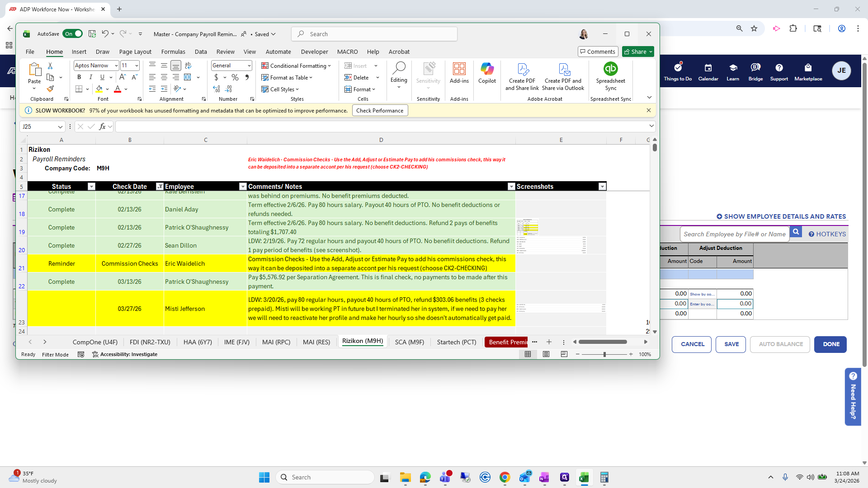
Task: Click the AUTO BALANCE button in ADP
Action: [780, 344]
